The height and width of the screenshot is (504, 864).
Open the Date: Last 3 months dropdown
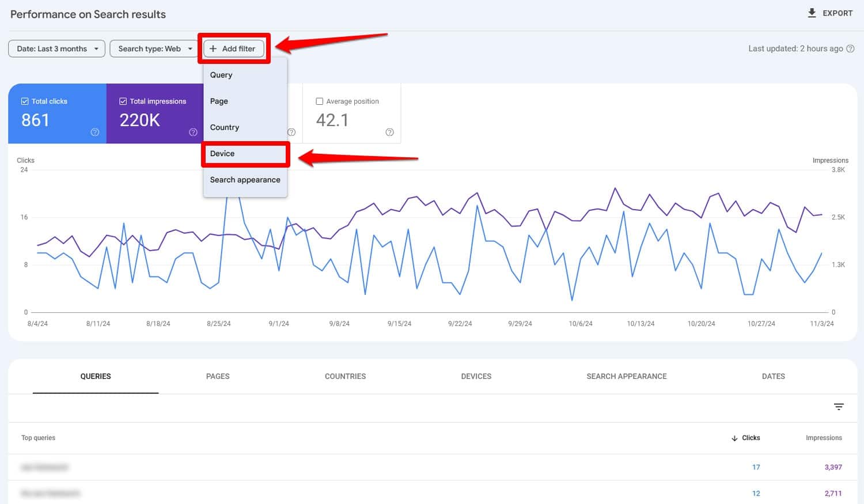coord(56,48)
